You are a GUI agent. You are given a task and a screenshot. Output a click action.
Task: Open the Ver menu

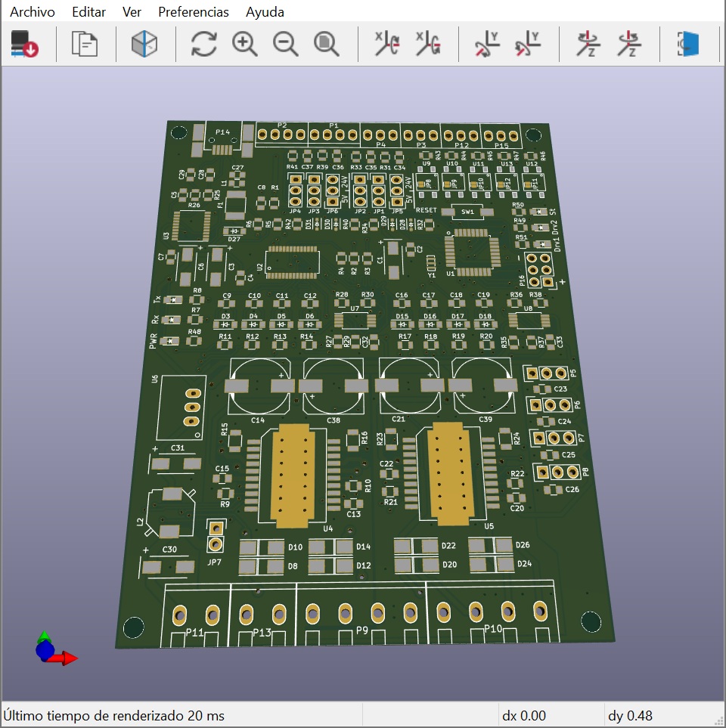[132, 11]
